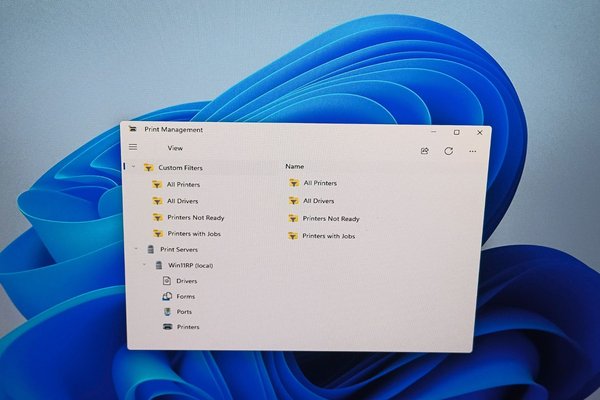Click the Drivers node icon
Image resolution: width=600 pixels, height=400 pixels.
pos(167,281)
